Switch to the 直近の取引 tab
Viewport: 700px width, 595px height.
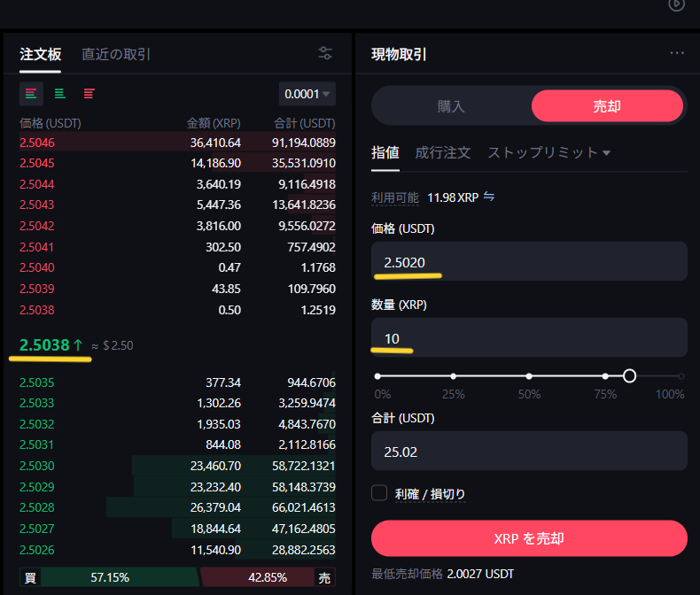tap(116, 54)
